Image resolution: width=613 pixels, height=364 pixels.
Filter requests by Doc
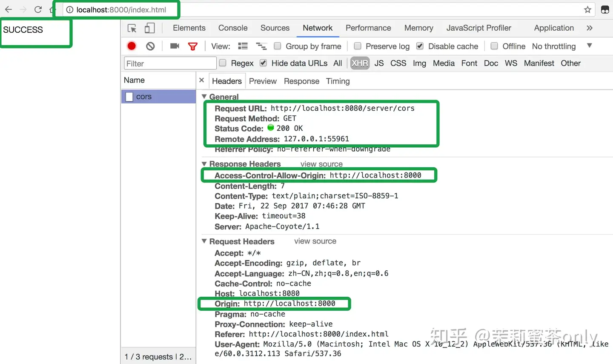coord(491,63)
